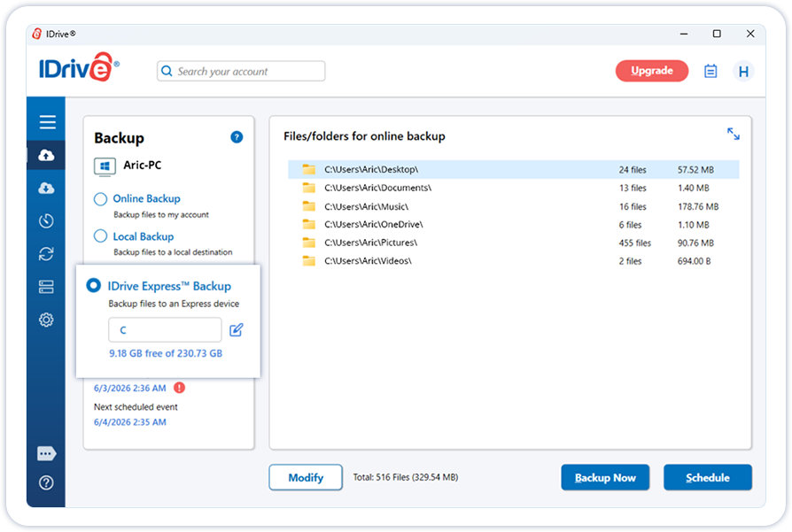Click the 16 files count
This screenshot has width=792, height=532.
click(x=633, y=206)
